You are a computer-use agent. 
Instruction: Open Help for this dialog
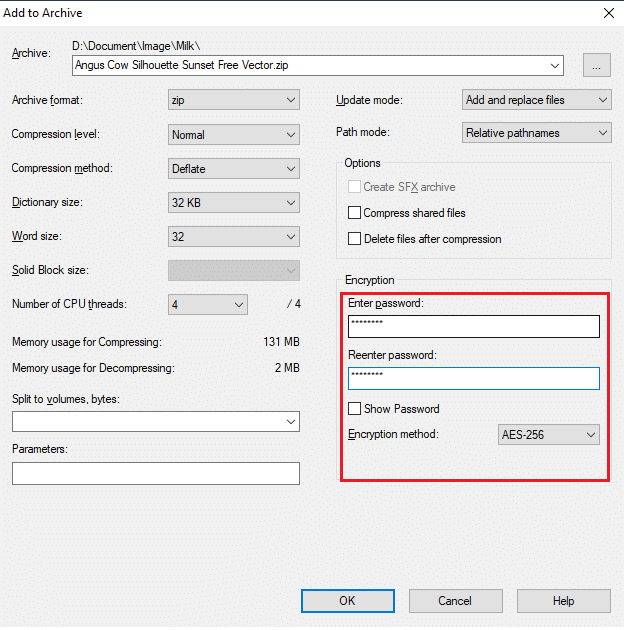pos(563,601)
